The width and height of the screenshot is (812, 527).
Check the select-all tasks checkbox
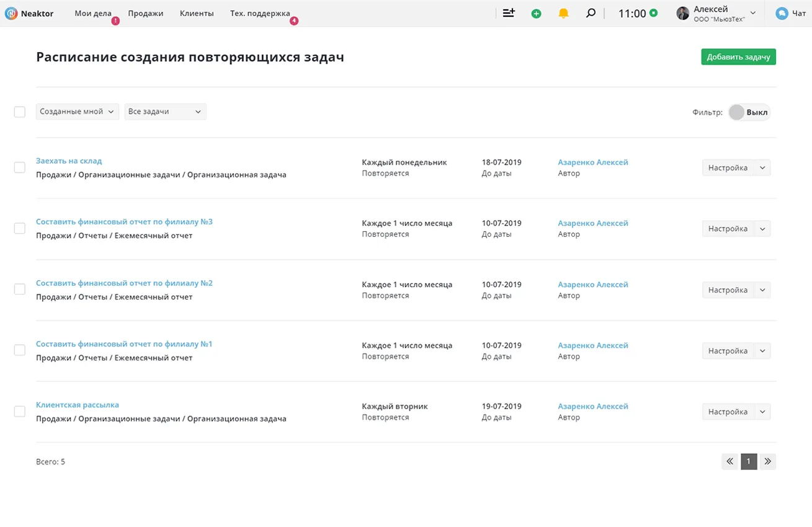click(x=20, y=112)
